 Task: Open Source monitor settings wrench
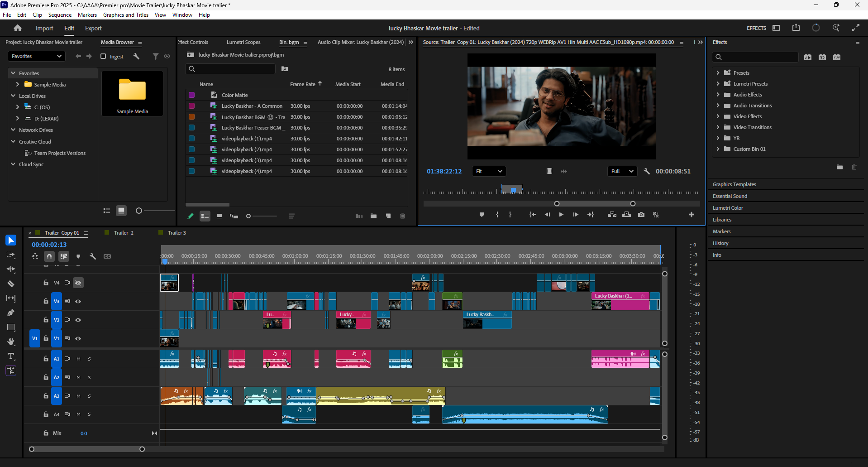pos(647,171)
